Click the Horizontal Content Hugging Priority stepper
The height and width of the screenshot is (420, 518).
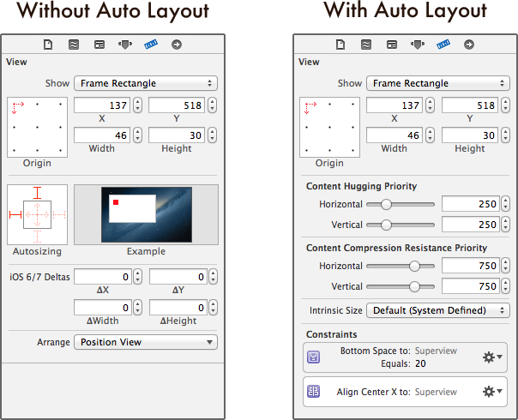[x=505, y=204]
